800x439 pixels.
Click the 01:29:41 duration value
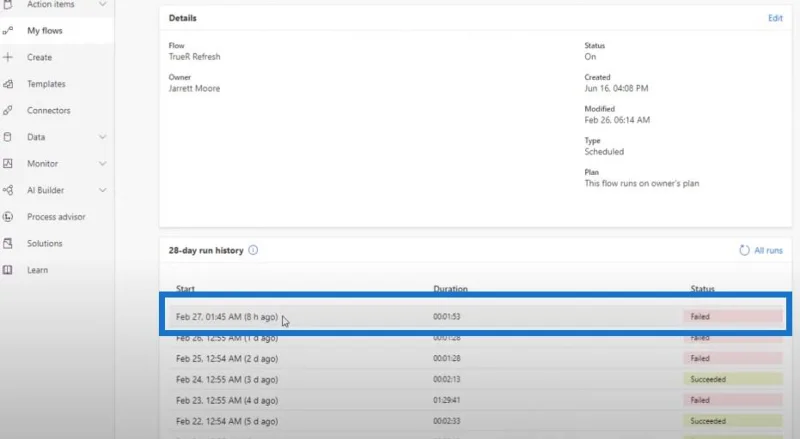[446, 400]
